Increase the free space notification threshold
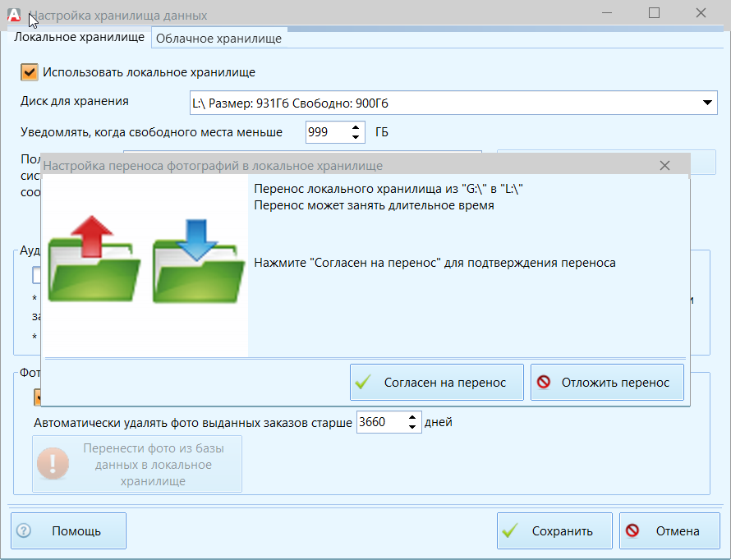 click(356, 127)
